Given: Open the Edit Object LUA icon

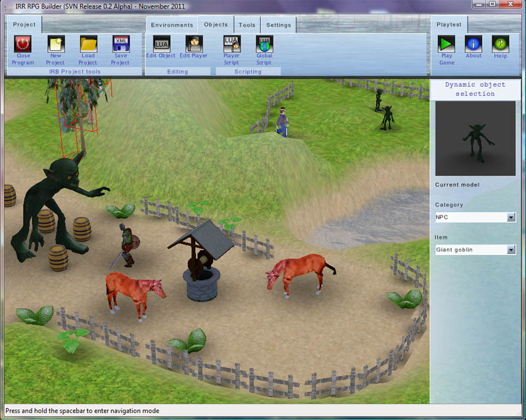Looking at the screenshot, I should point(161,44).
